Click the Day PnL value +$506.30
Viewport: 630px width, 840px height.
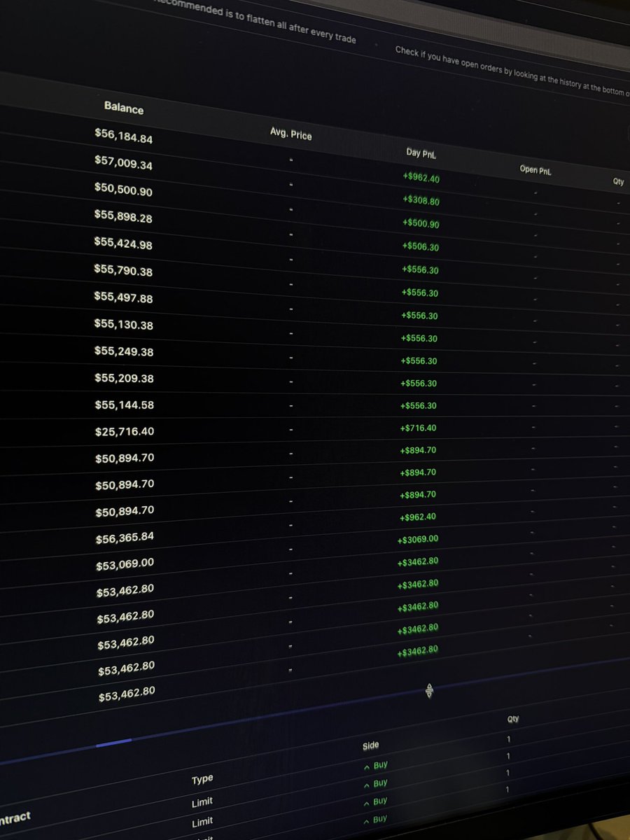pyautogui.click(x=420, y=246)
